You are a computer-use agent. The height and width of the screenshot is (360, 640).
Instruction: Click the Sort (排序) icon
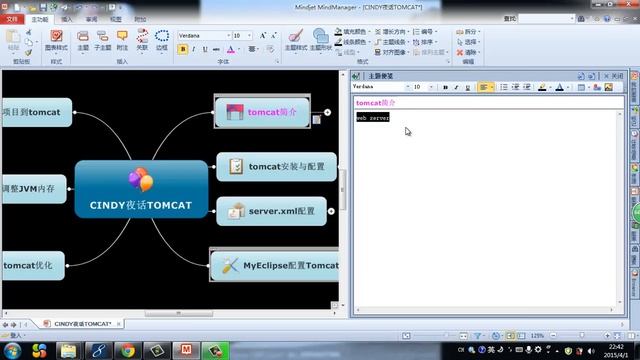(416, 42)
